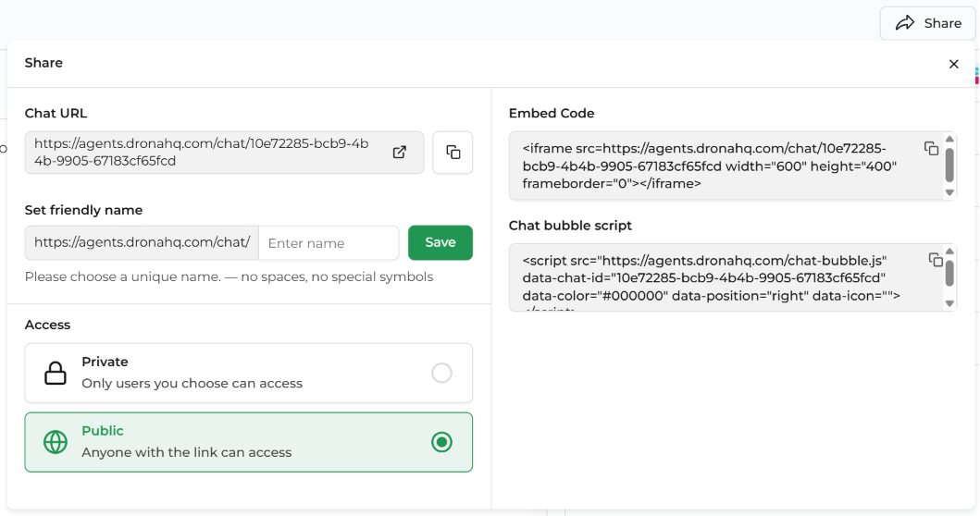This screenshot has width=980, height=516.
Task: Click the Chat URL text field
Action: 224,153
